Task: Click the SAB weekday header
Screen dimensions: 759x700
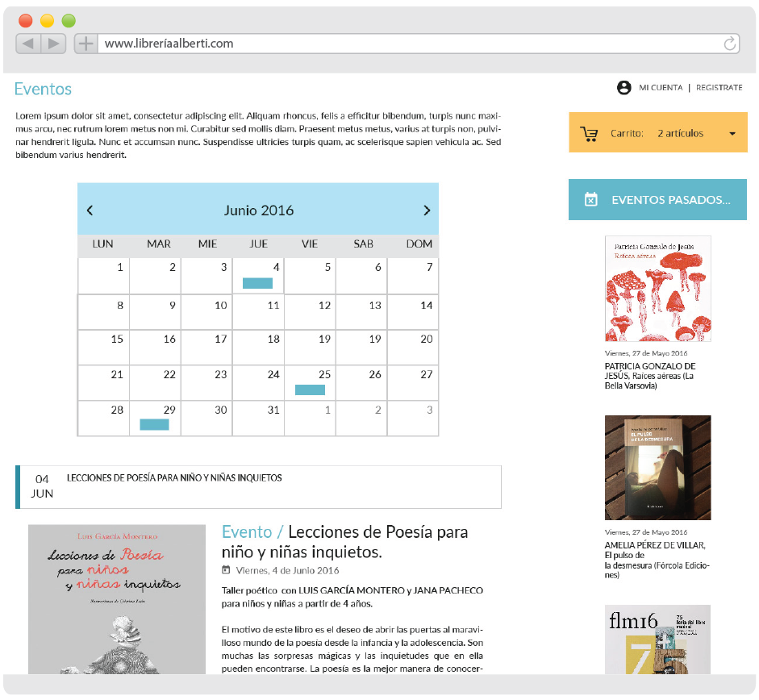Action: [363, 244]
